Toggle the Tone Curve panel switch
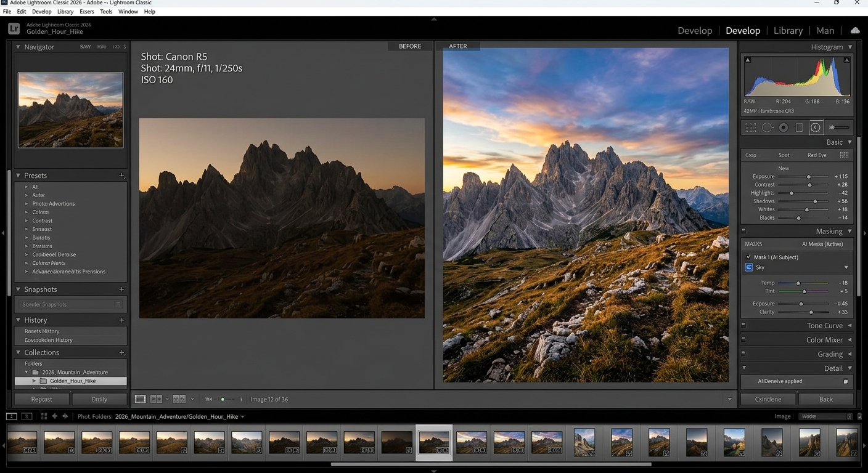868x473 pixels. tap(743, 325)
